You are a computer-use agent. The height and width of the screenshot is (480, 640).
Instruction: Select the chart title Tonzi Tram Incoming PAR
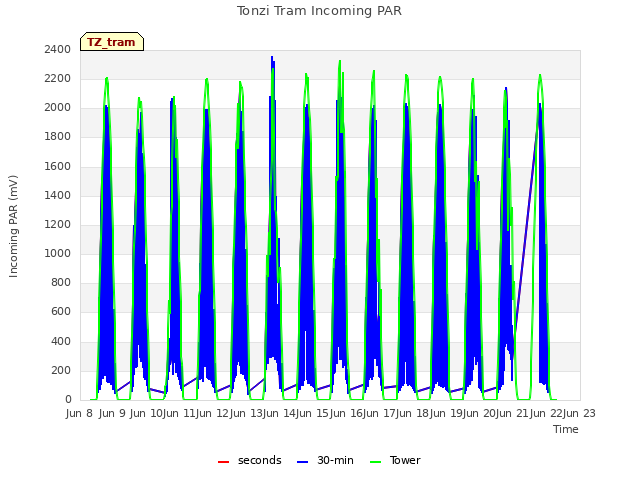[319, 11]
